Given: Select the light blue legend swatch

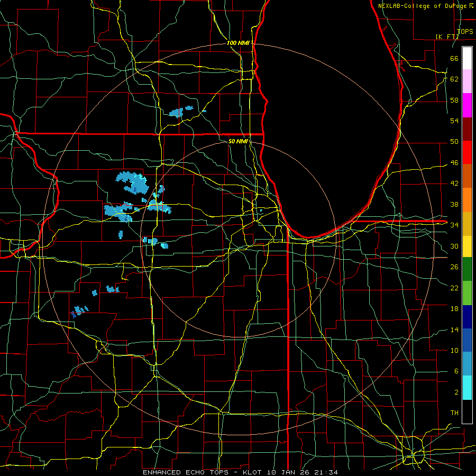Looking at the screenshot, I should [467, 364].
